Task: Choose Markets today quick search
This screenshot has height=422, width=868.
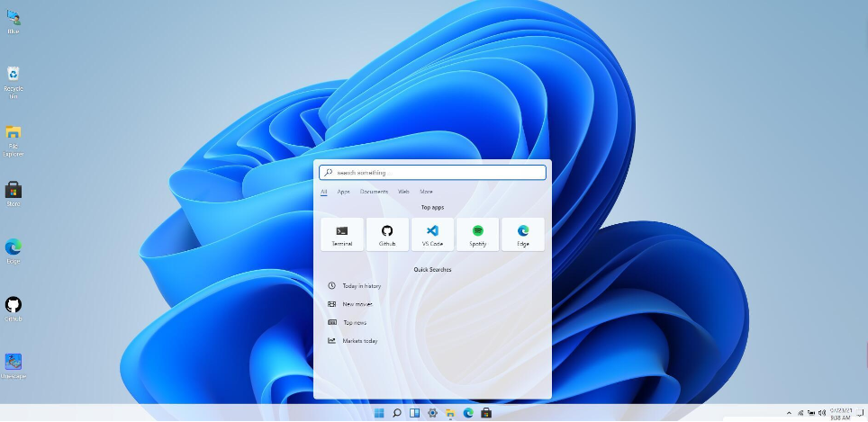Action: click(359, 341)
